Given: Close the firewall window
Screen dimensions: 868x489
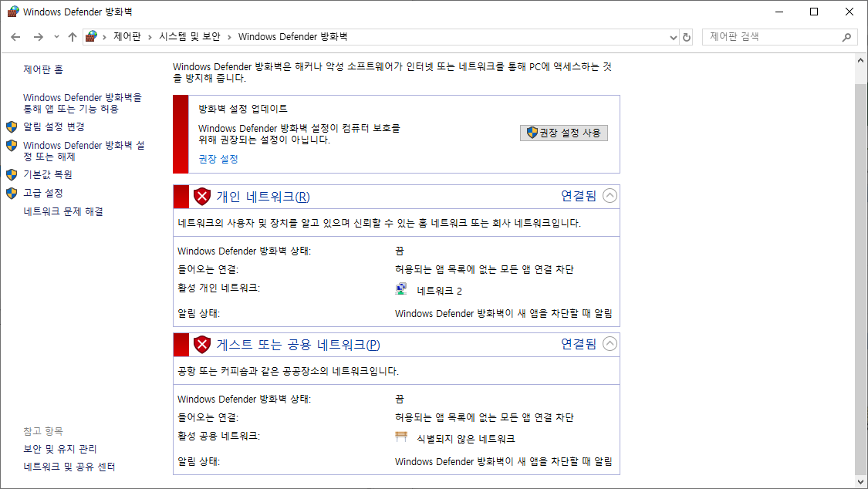Looking at the screenshot, I should [x=849, y=12].
